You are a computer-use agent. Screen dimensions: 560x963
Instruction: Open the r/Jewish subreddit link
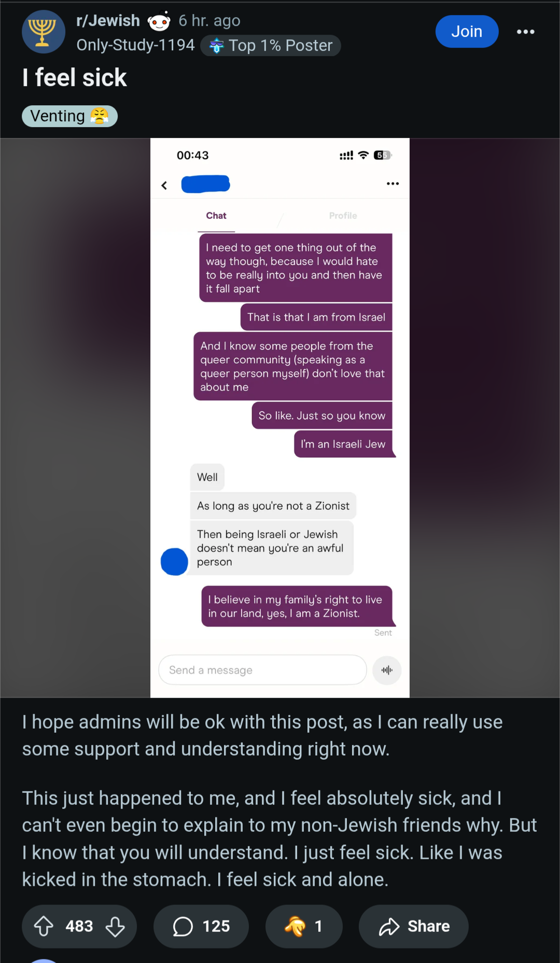(x=108, y=20)
